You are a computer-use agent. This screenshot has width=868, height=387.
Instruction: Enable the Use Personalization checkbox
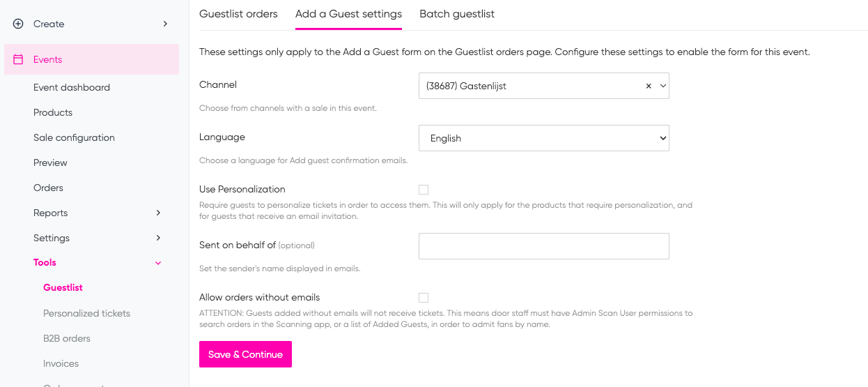tap(424, 190)
